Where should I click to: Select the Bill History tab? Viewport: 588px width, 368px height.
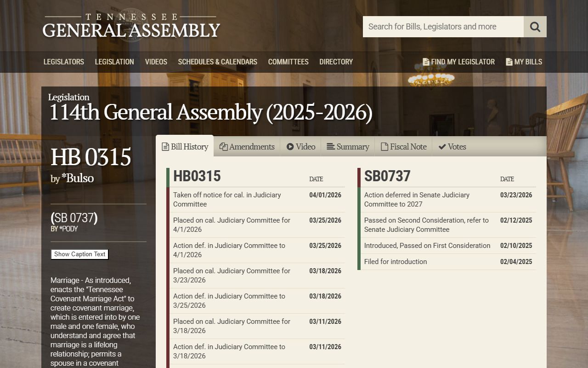tap(185, 147)
